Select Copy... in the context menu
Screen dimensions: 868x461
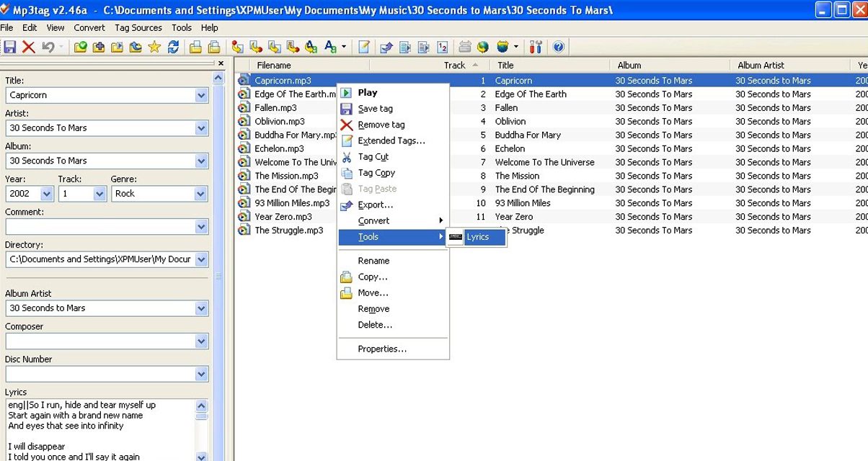pos(393,277)
